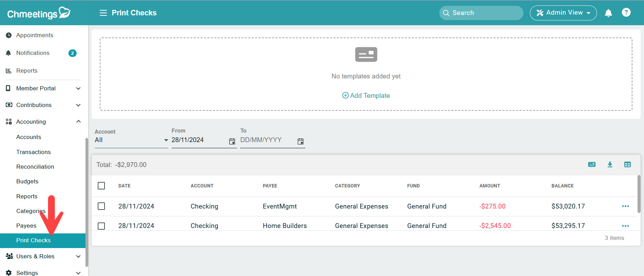644x276 pixels.
Task: Check the Home Builders transaction checkbox
Action: [x=101, y=226]
